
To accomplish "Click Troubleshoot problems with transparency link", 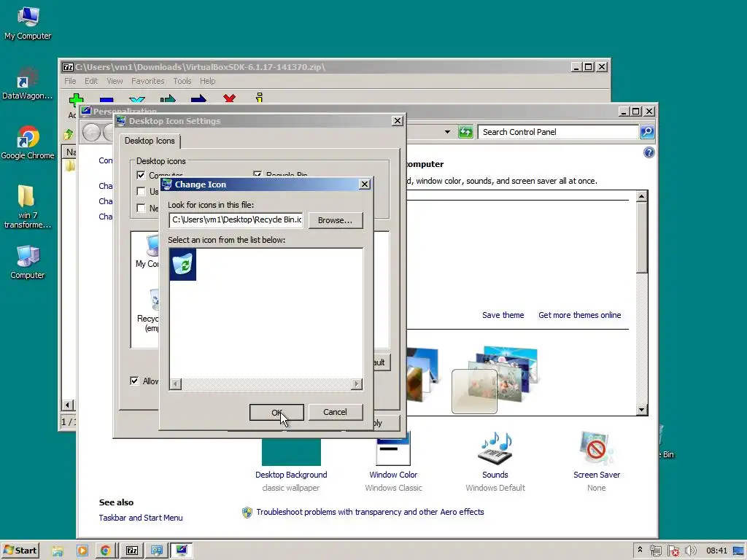I will (x=370, y=512).
